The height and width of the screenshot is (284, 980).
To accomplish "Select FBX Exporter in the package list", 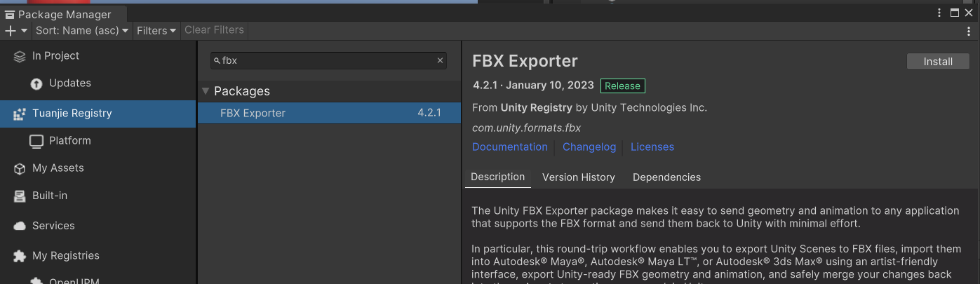I will [329, 113].
